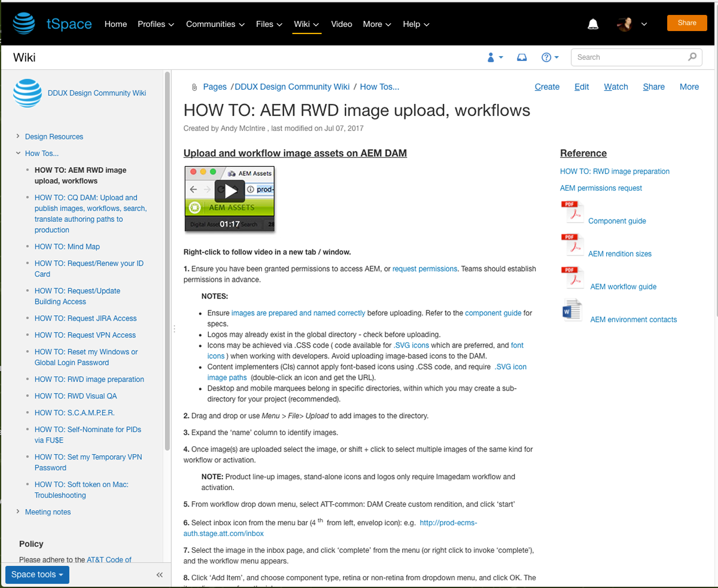Viewport: 718px width, 588px height.
Task: Open the Communities dropdown menu
Action: [x=215, y=24]
